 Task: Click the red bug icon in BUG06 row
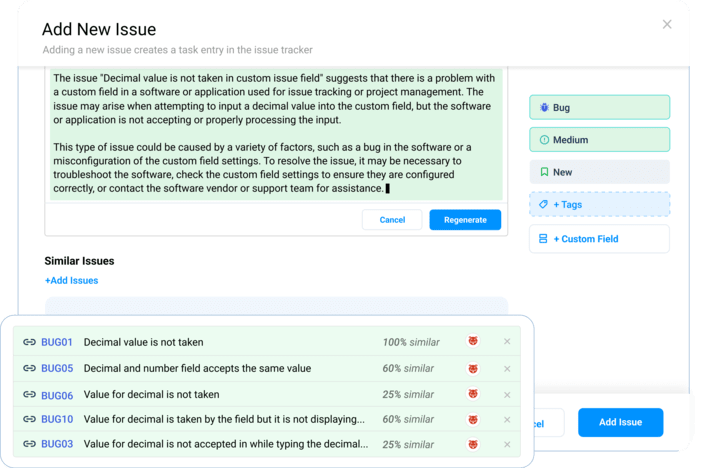point(473,394)
